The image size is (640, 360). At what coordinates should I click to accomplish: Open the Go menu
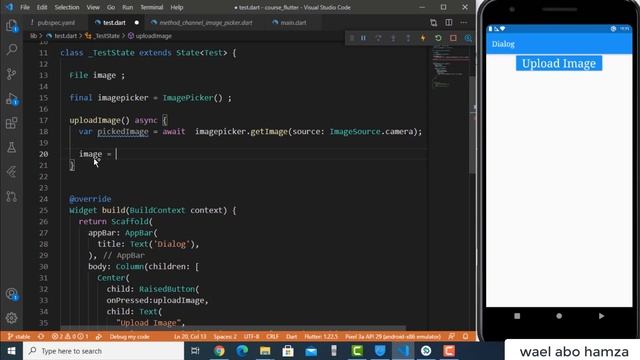[111, 7]
